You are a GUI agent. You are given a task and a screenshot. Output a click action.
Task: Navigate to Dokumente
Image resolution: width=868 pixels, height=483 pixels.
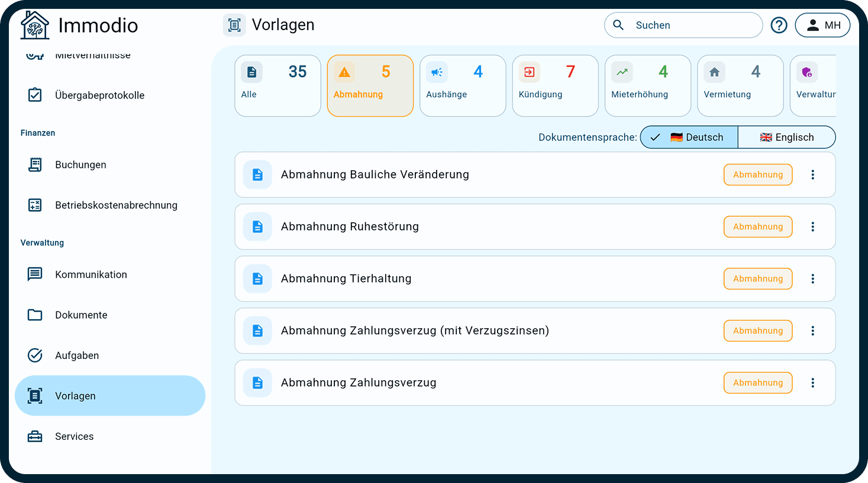pos(110,315)
